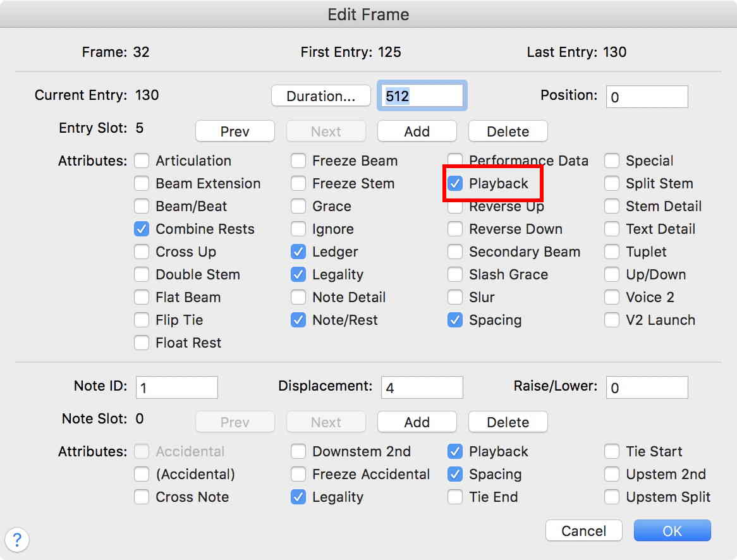
Task: Click the Position input field
Action: [x=647, y=97]
